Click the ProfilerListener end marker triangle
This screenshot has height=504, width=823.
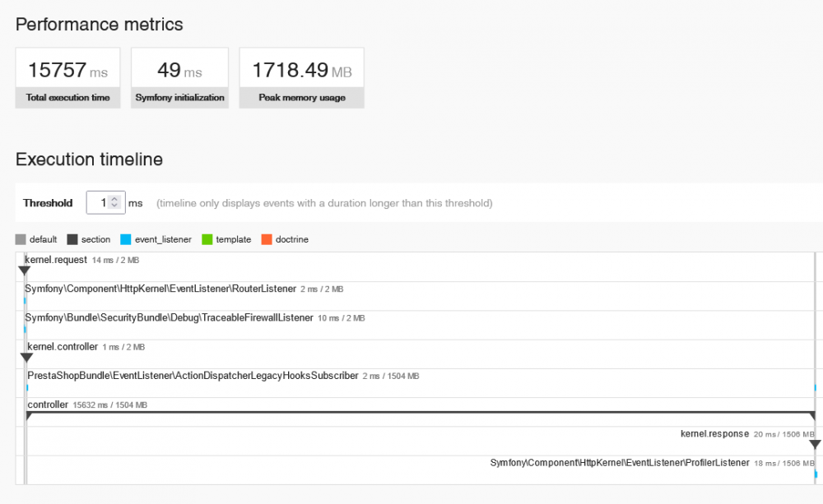(815, 475)
